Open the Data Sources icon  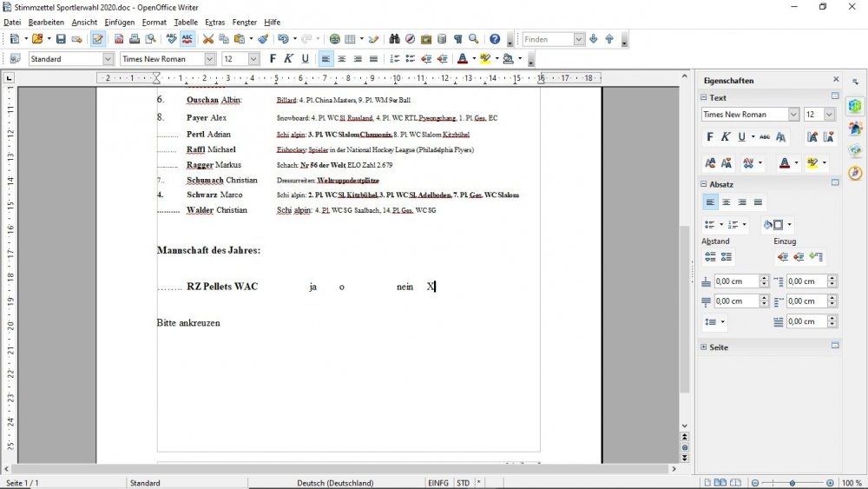click(442, 39)
